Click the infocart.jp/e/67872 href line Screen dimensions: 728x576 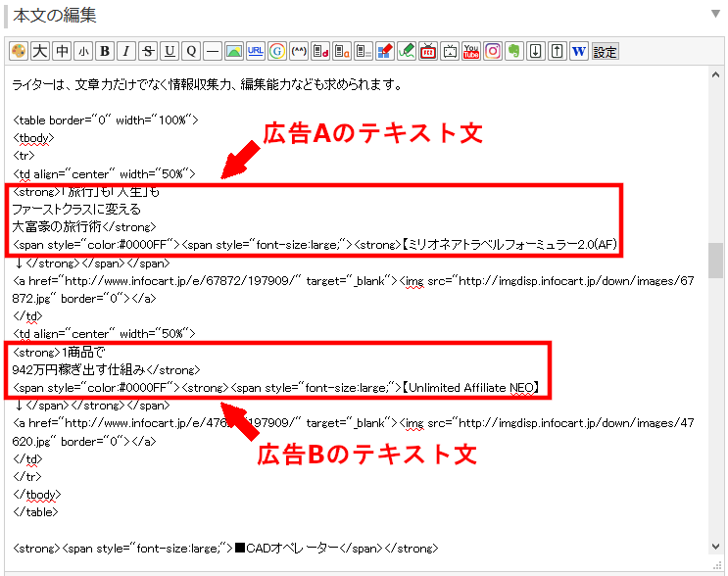tap(353, 281)
